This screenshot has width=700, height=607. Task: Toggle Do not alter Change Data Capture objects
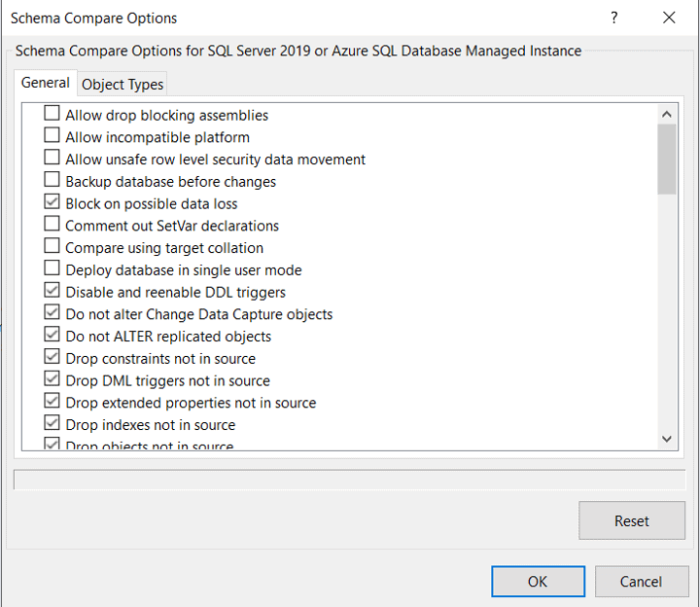click(52, 311)
